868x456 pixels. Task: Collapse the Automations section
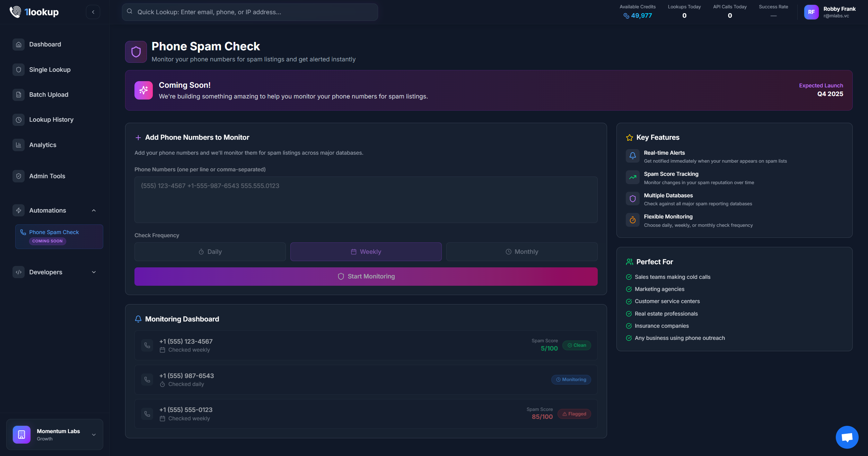(94, 210)
